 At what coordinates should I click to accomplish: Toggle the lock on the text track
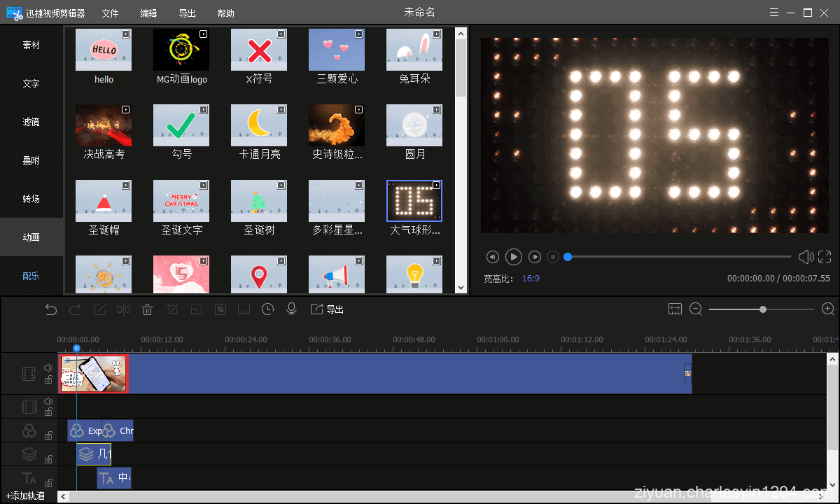pyautogui.click(x=48, y=482)
